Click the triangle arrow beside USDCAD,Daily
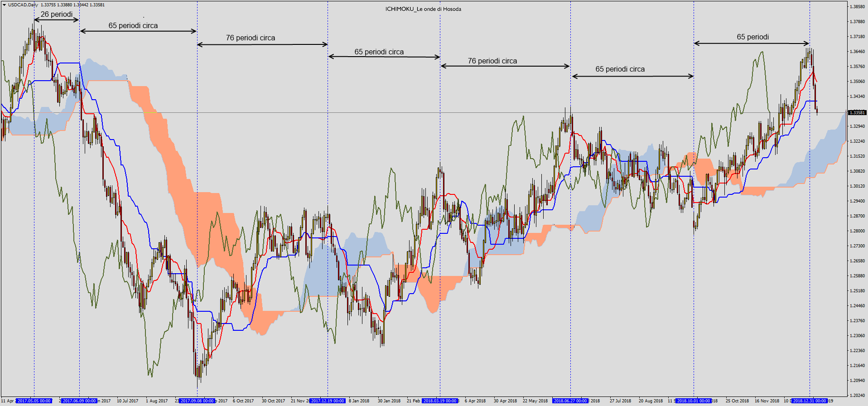Screen dimensions: 868x406 pos(4,5)
